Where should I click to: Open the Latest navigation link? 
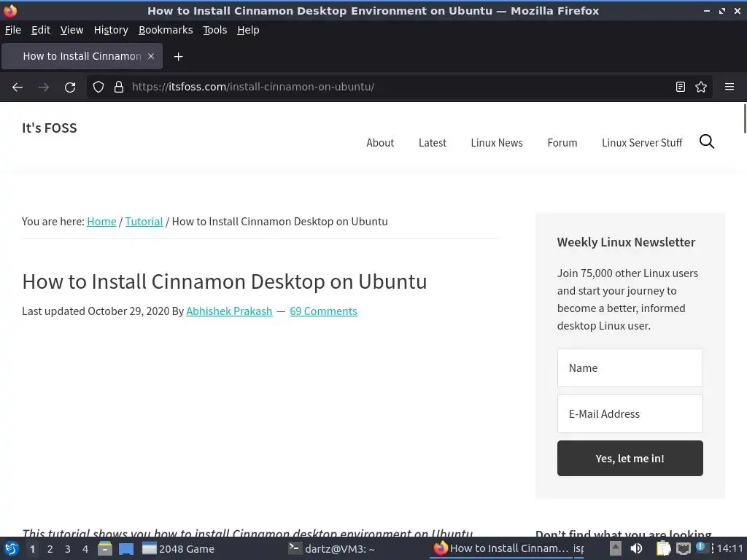[432, 143]
